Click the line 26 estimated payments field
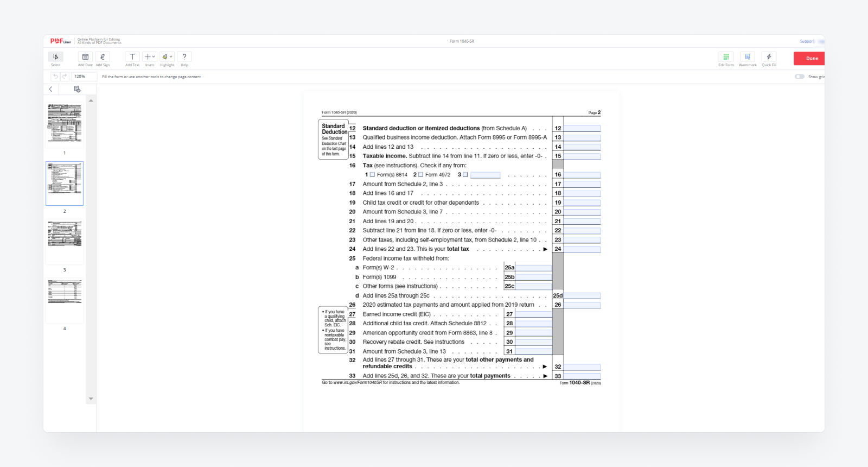The image size is (868, 467). [x=582, y=305]
